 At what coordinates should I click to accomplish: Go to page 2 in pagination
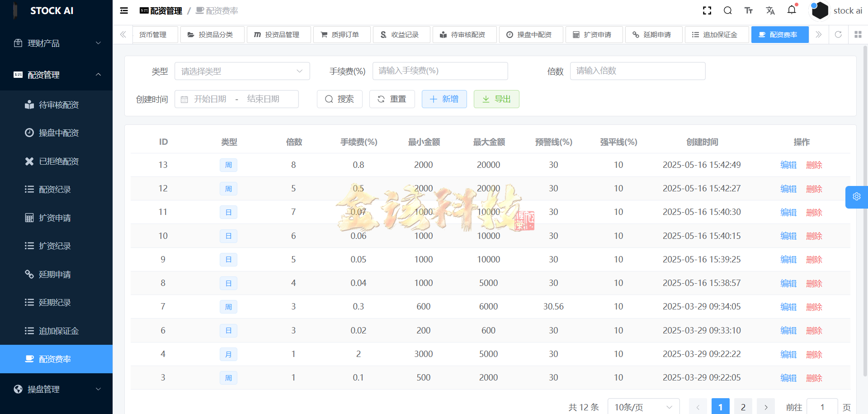click(x=743, y=406)
